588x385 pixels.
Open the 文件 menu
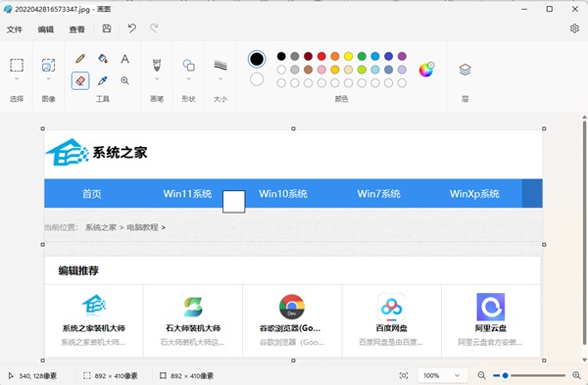pyautogui.click(x=15, y=29)
